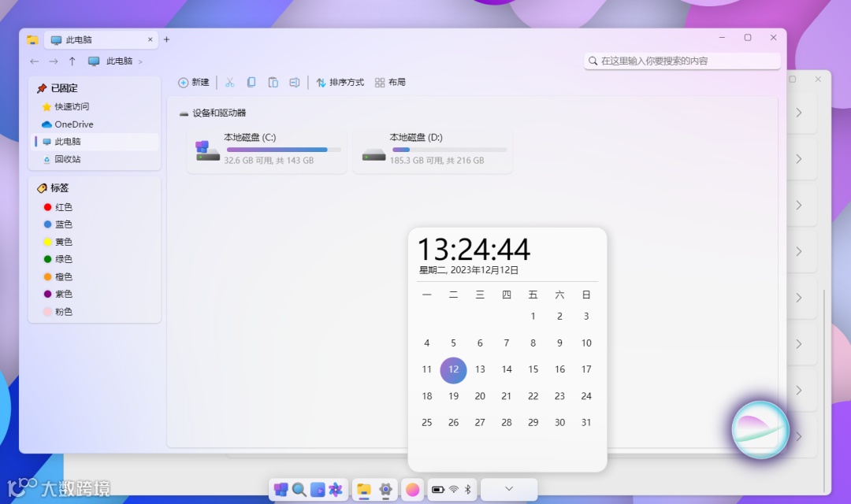Go forward with the right arrow
The width and height of the screenshot is (851, 504).
click(54, 61)
